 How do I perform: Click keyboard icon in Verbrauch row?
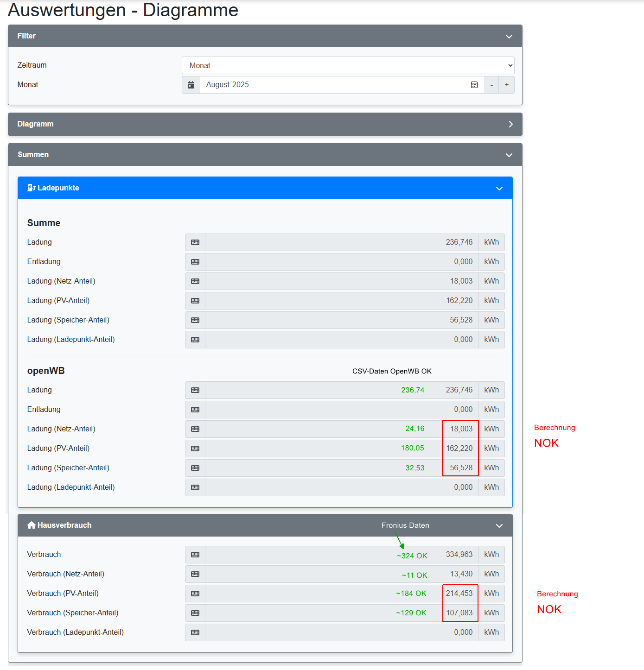pyautogui.click(x=195, y=555)
